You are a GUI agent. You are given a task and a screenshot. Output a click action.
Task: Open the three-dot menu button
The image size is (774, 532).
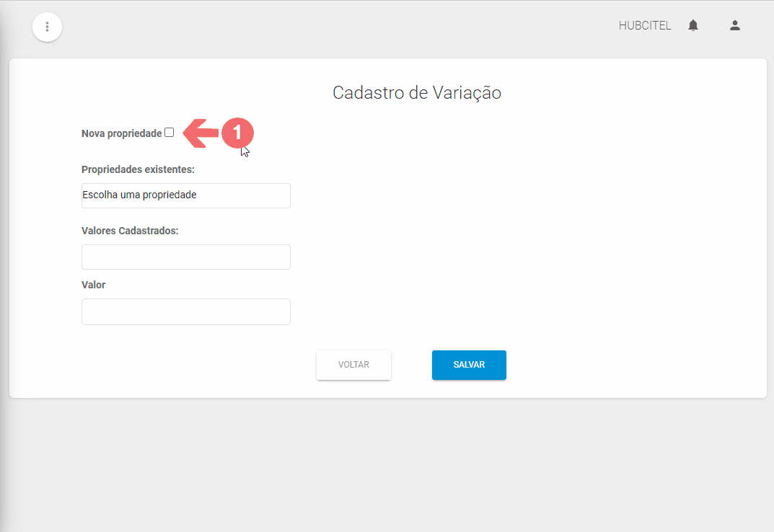(48, 27)
